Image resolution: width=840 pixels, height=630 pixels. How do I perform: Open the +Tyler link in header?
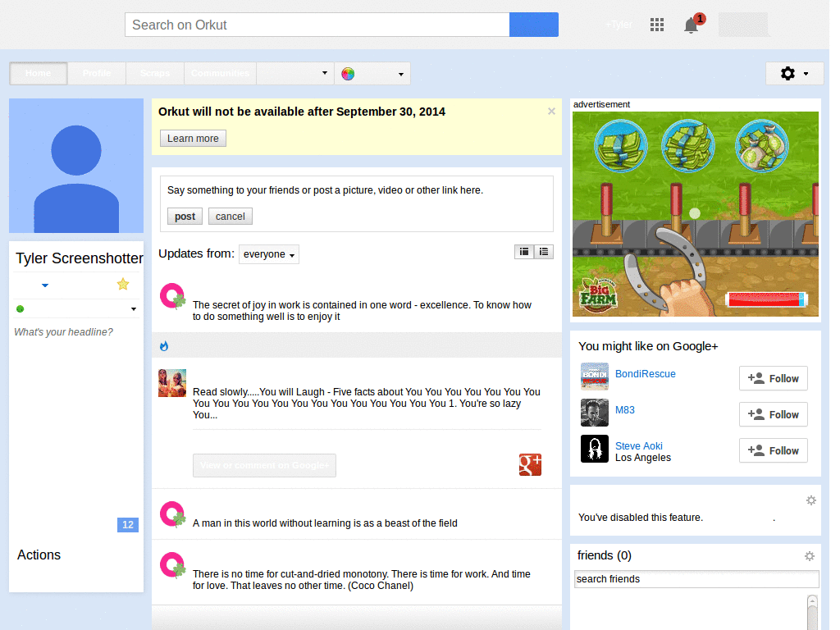tap(619, 25)
